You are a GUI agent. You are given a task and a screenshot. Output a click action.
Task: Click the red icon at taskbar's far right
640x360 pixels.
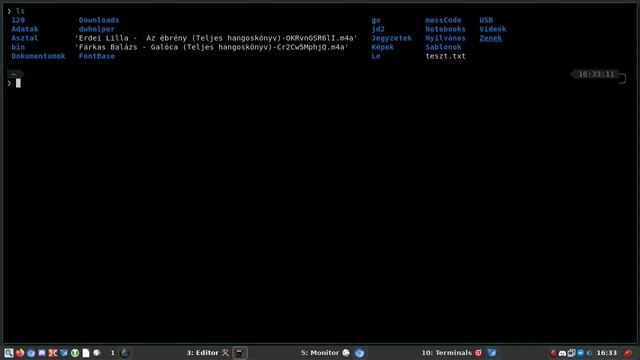(628, 353)
